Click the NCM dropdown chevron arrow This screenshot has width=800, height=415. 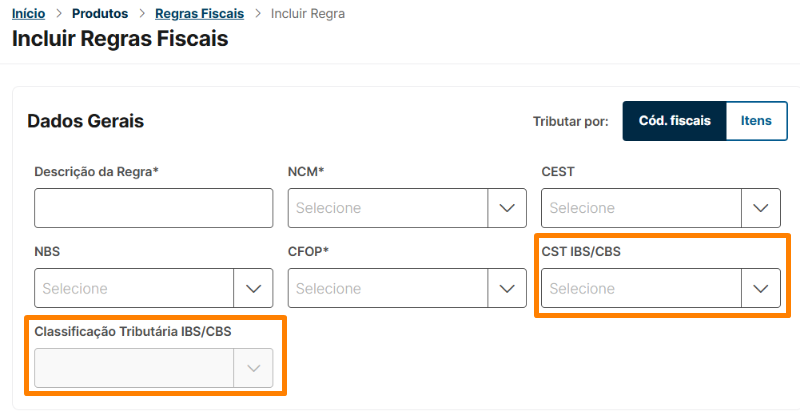tap(507, 208)
